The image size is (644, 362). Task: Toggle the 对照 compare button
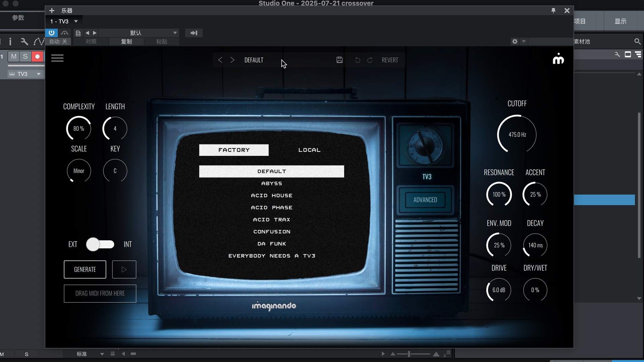(91, 42)
